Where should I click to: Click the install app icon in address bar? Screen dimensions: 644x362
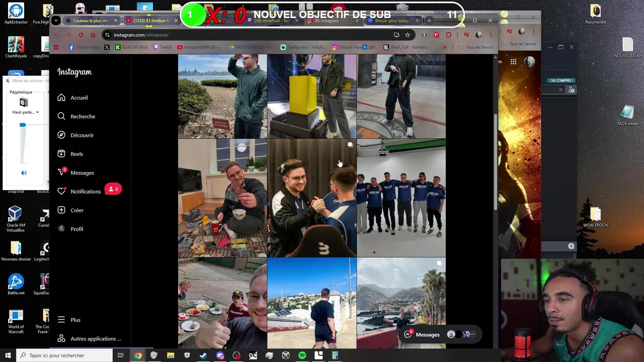396,35
